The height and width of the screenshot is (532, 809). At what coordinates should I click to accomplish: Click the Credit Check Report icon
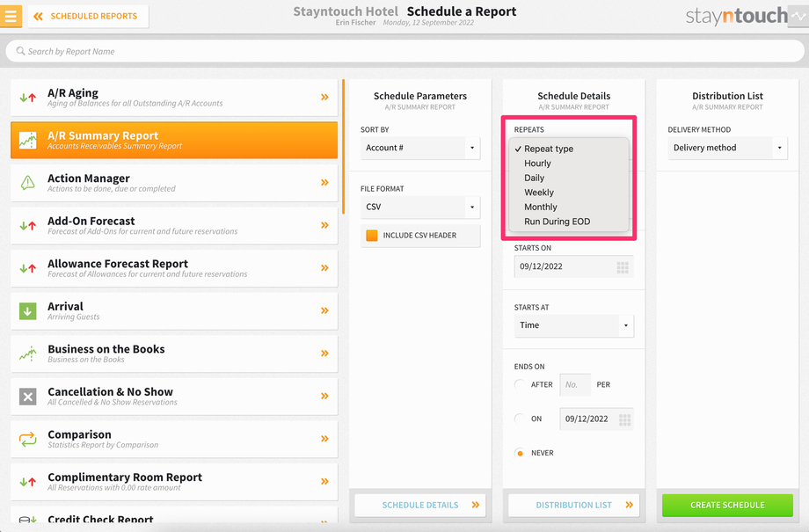28,521
